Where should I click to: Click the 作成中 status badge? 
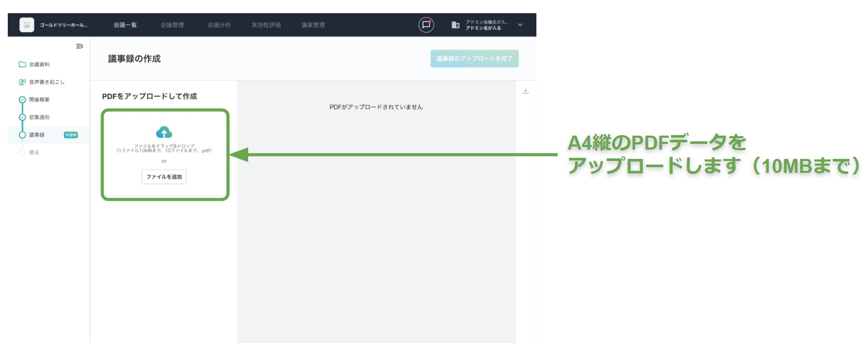[x=70, y=135]
